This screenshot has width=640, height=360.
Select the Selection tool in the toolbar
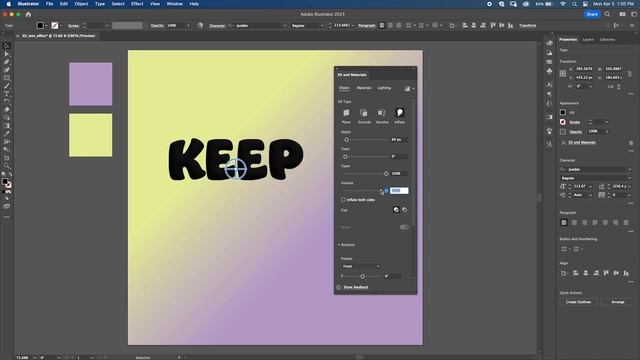[7, 46]
